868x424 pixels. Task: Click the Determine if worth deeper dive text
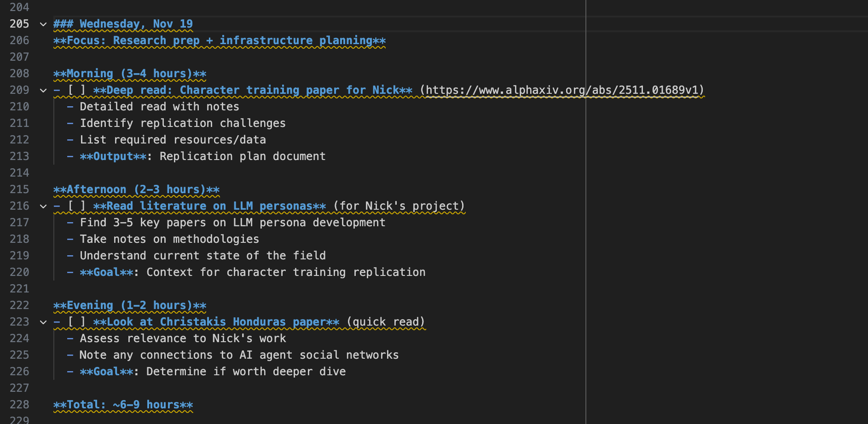tap(246, 372)
